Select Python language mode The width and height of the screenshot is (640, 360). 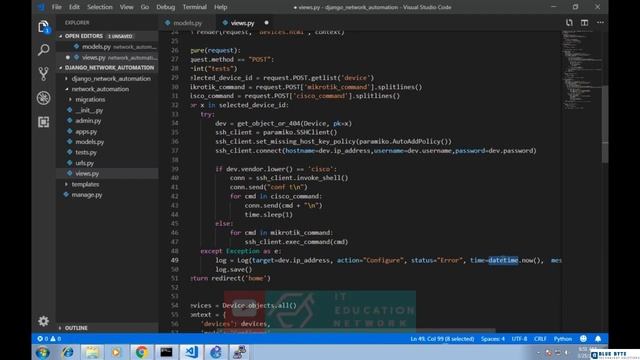(562, 339)
